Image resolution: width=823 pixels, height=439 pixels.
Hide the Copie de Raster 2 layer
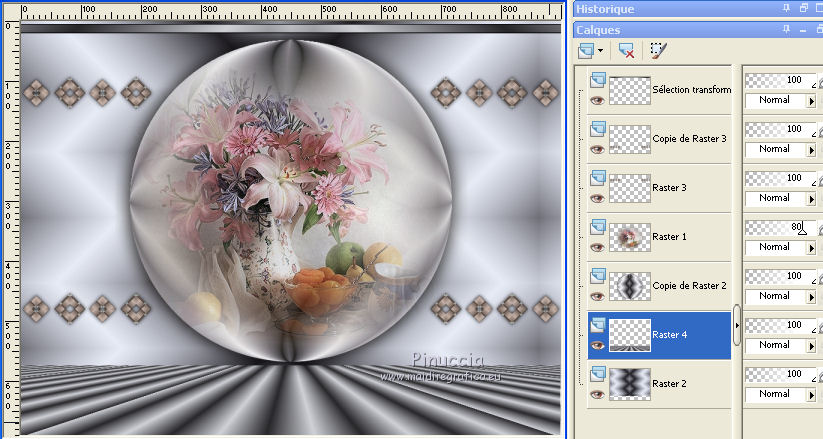click(x=597, y=296)
